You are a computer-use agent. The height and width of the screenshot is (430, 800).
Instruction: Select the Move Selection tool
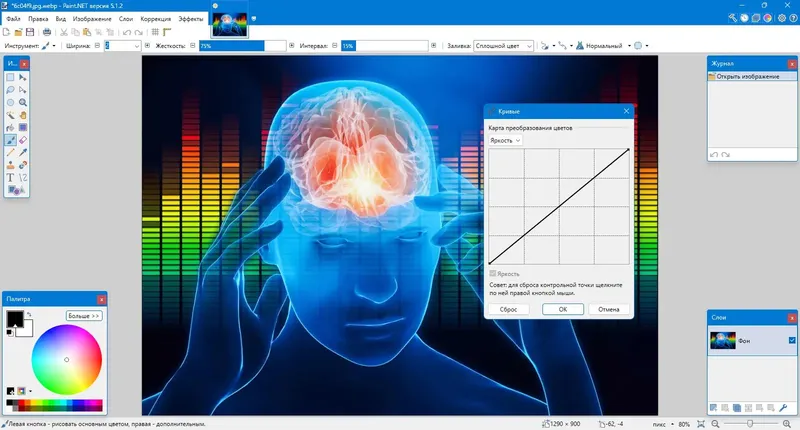coord(23,90)
